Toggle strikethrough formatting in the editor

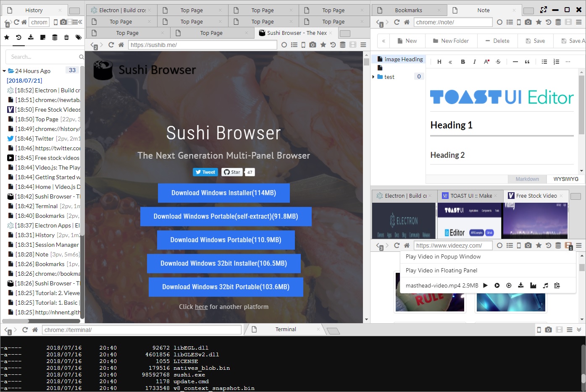tap(498, 62)
